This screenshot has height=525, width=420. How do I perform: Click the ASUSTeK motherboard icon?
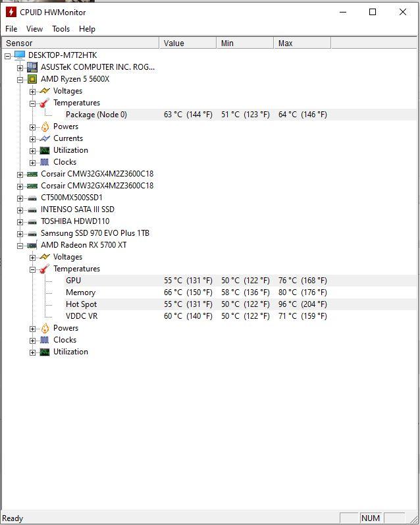point(32,67)
